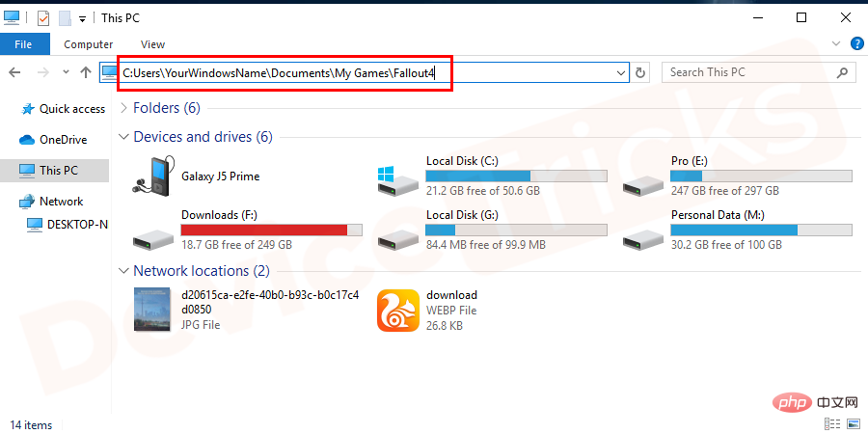The height and width of the screenshot is (434, 868).
Task: Select the DESKTOP-N network computer
Action: (67, 224)
